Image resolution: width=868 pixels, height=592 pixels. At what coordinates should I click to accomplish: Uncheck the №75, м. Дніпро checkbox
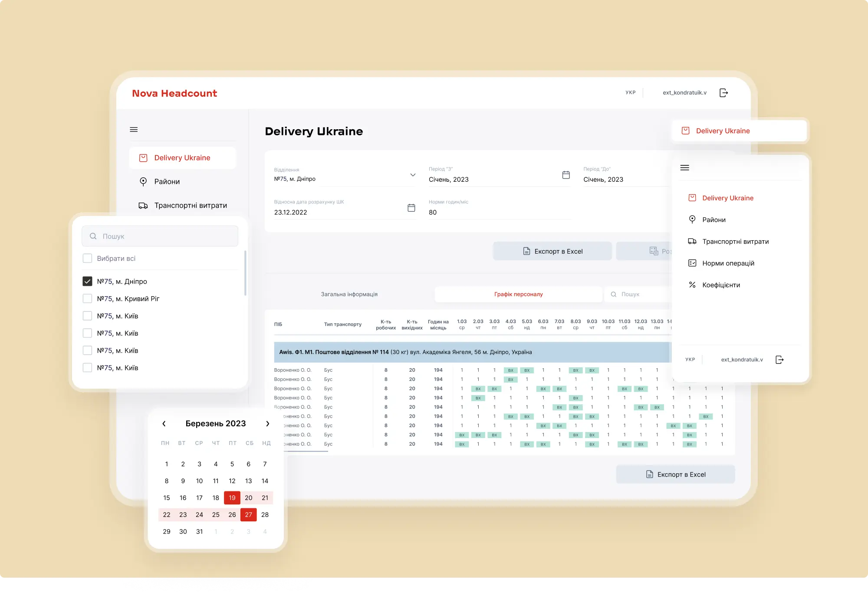[87, 281]
